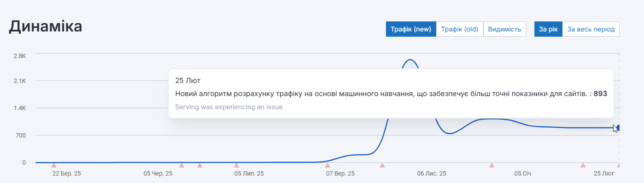Viewport: 644px width, 183px height.
Task: Click first triangle marker after 05 Чер. 25
Action: click(182, 165)
